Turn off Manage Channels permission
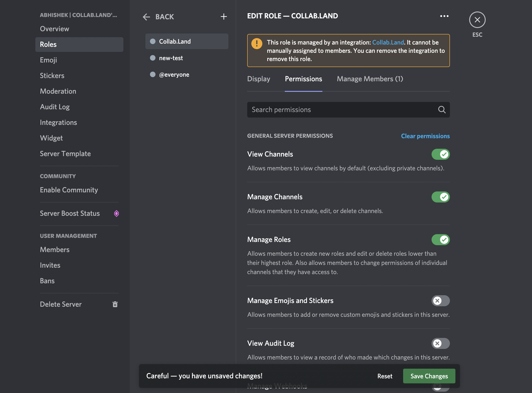 (441, 197)
